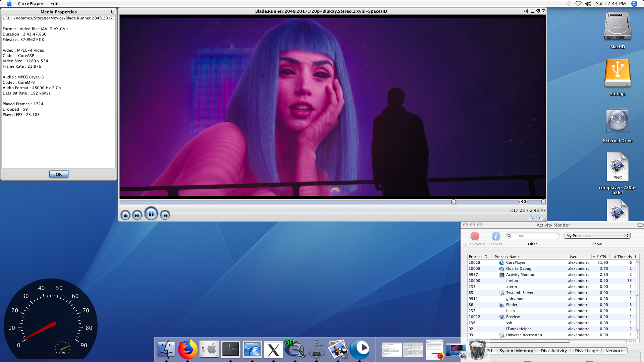Select the Preview process row
The height and width of the screenshot is (362, 644).
551,317
